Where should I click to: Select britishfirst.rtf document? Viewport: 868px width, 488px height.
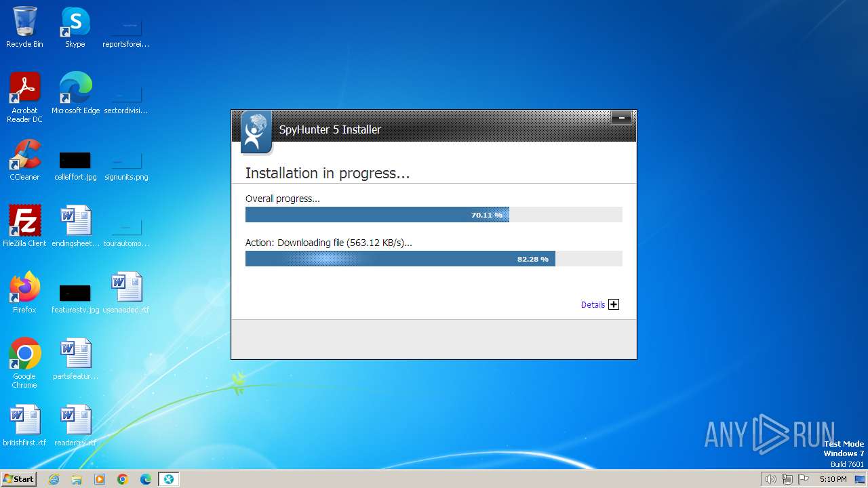pos(24,426)
